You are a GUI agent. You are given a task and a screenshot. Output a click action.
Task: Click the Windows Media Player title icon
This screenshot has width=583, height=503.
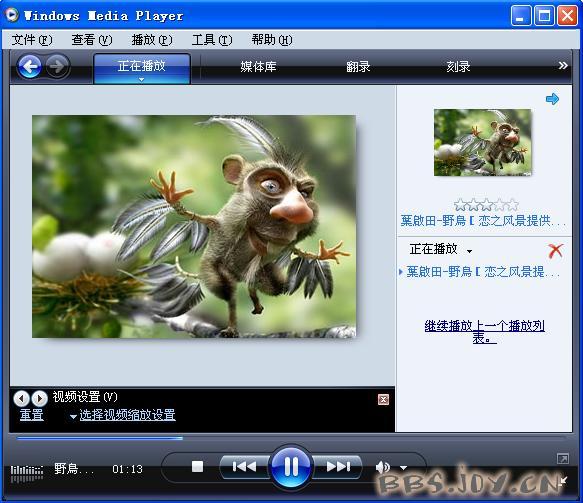click(x=12, y=15)
